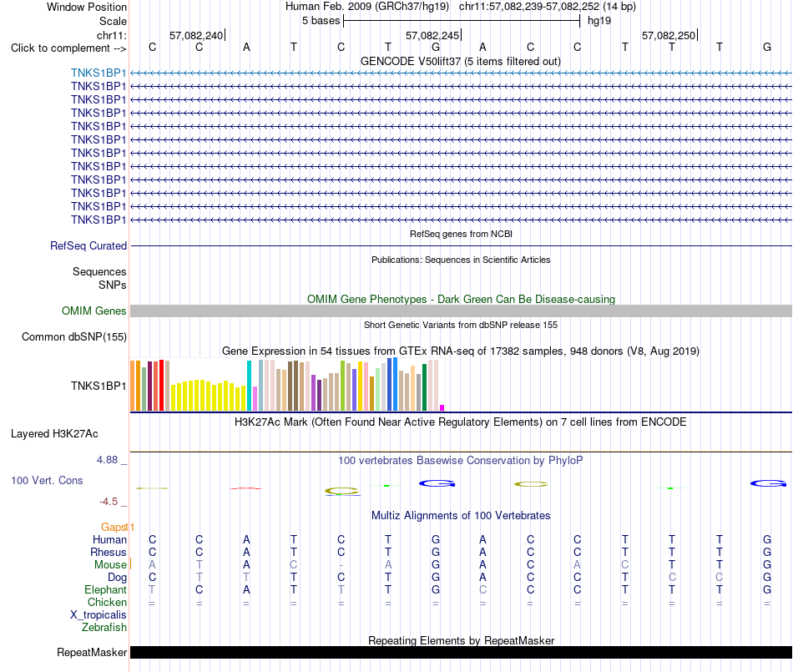The height and width of the screenshot is (672, 793).
Task: Select the Human species row label
Action: point(109,539)
